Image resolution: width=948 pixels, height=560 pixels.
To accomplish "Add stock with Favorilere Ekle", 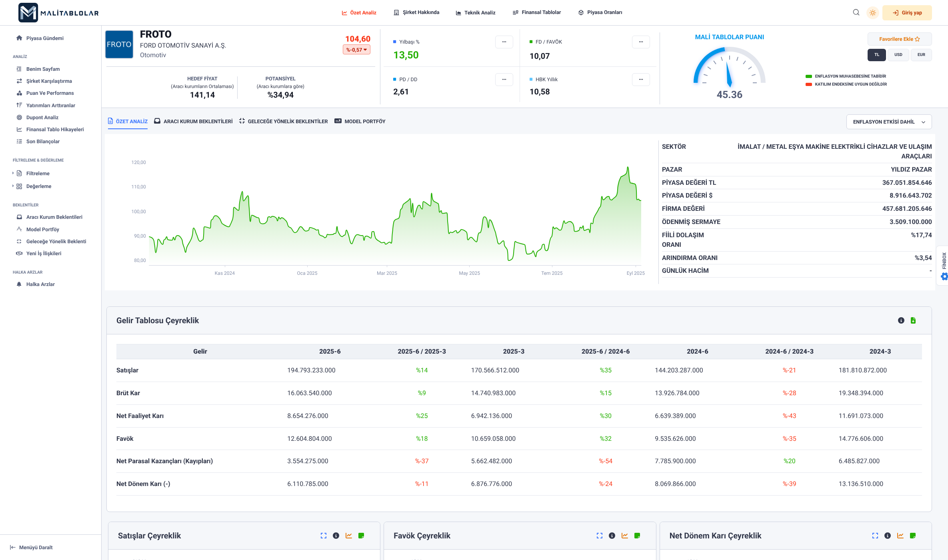I will tap(899, 39).
